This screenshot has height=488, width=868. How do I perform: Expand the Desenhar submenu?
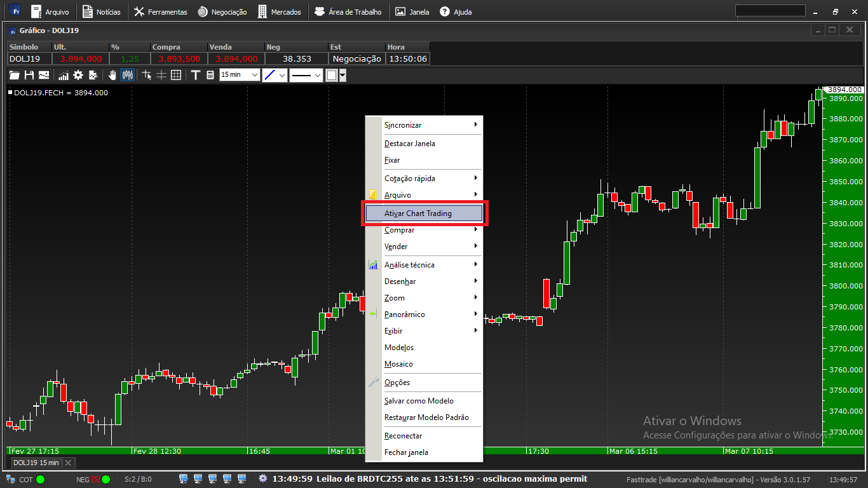pyautogui.click(x=424, y=281)
